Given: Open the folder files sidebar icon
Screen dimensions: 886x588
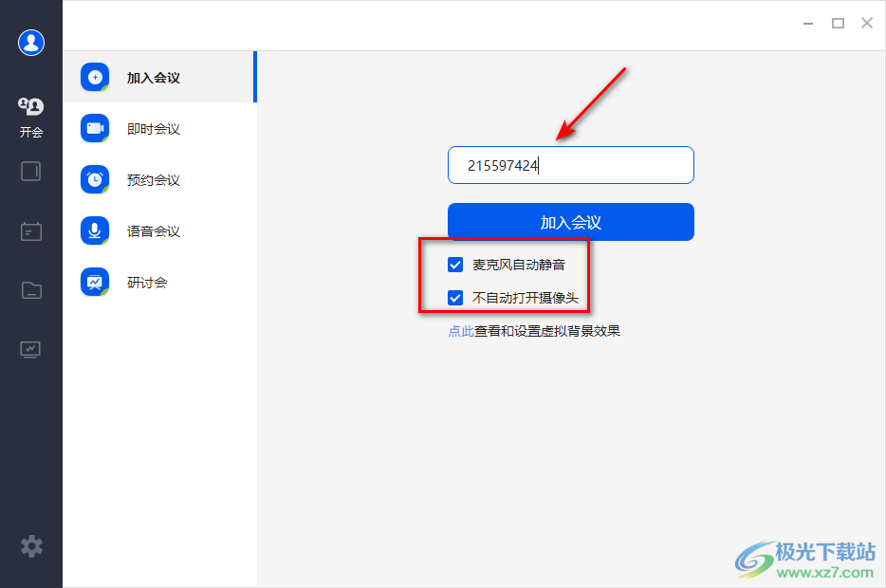Looking at the screenshot, I should (31, 290).
